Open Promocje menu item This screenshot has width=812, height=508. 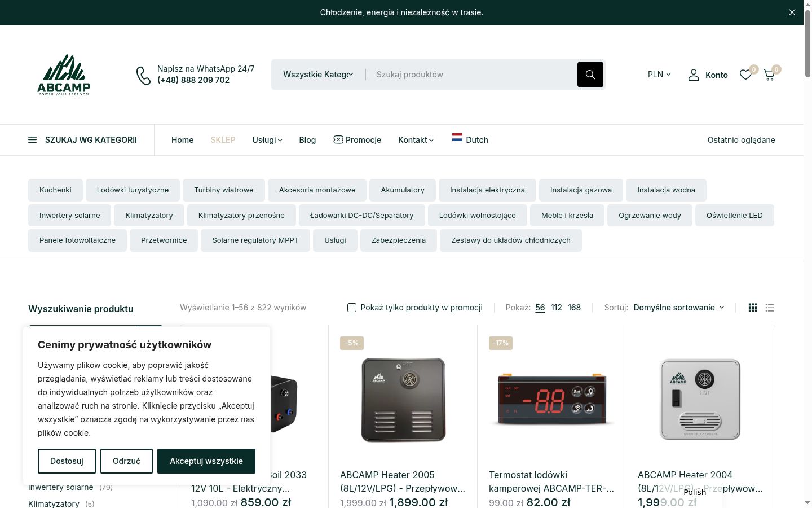[357, 140]
